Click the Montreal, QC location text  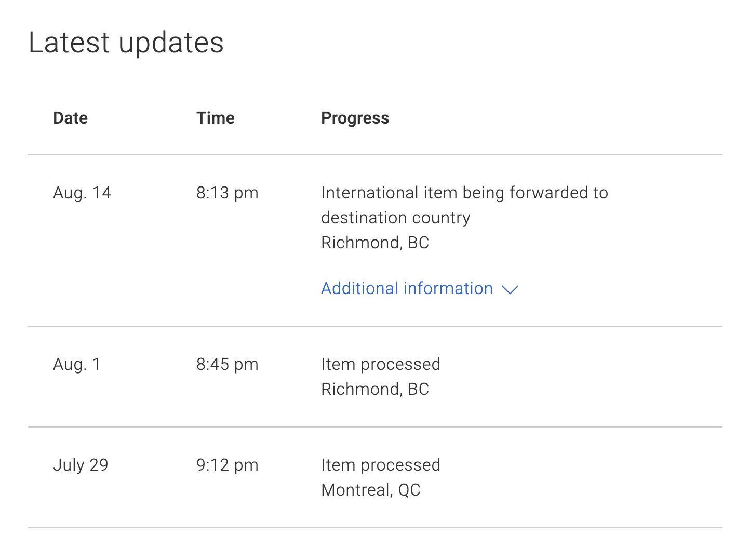(371, 490)
